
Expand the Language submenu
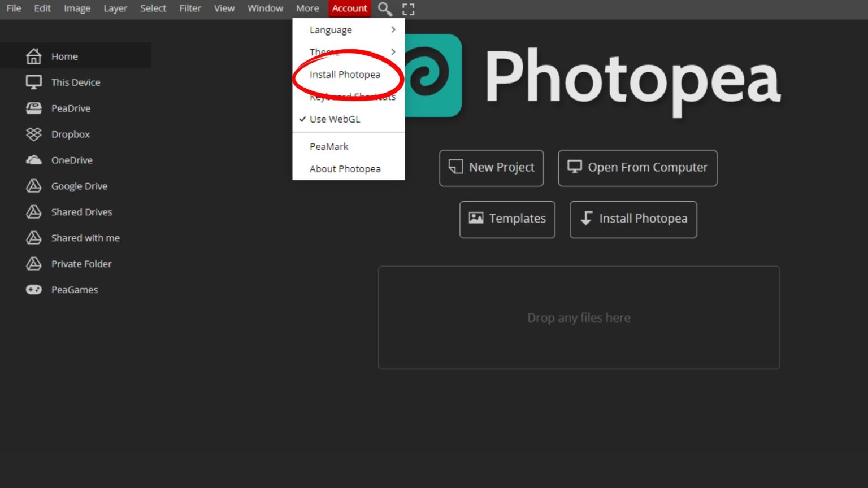click(x=329, y=30)
